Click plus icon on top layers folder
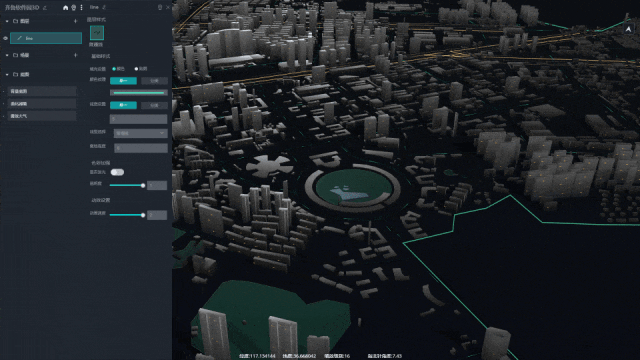640x360 pixels. click(76, 21)
